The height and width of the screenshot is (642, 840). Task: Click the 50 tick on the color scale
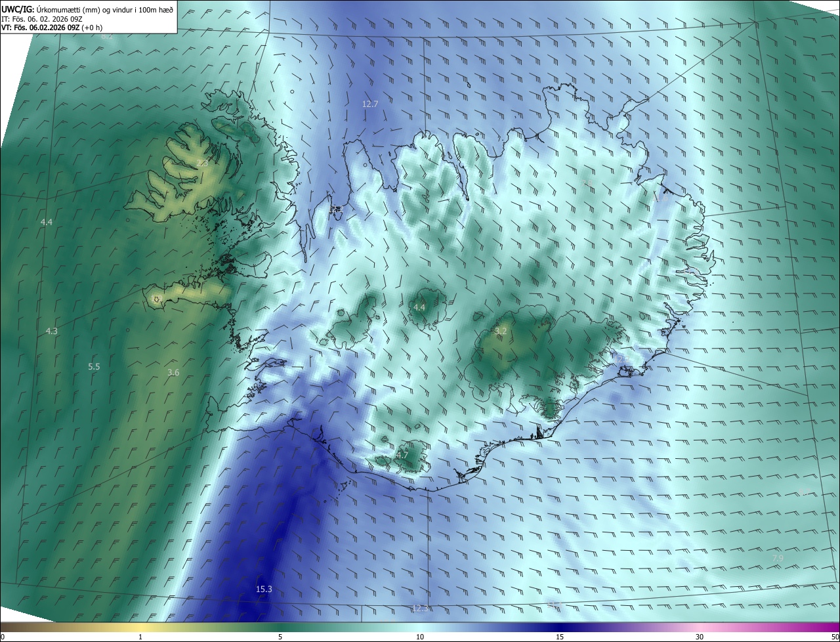[835, 637]
